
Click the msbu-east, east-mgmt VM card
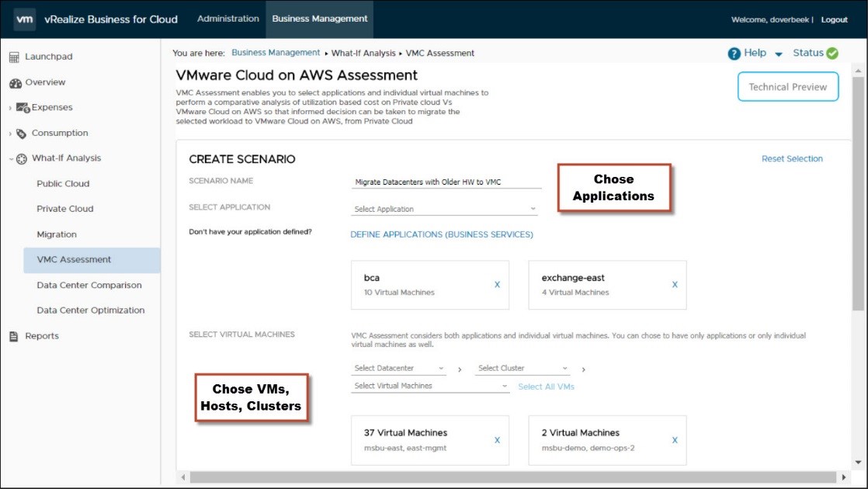[430, 440]
